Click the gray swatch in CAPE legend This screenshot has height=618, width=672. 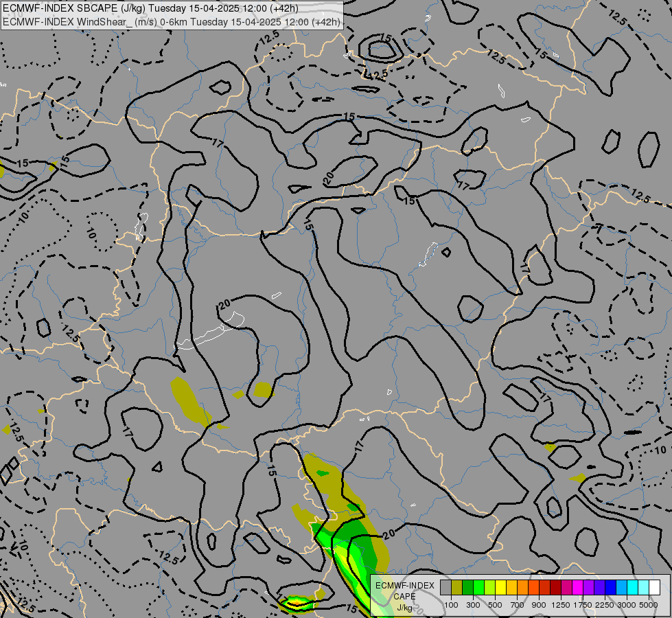coord(445,587)
